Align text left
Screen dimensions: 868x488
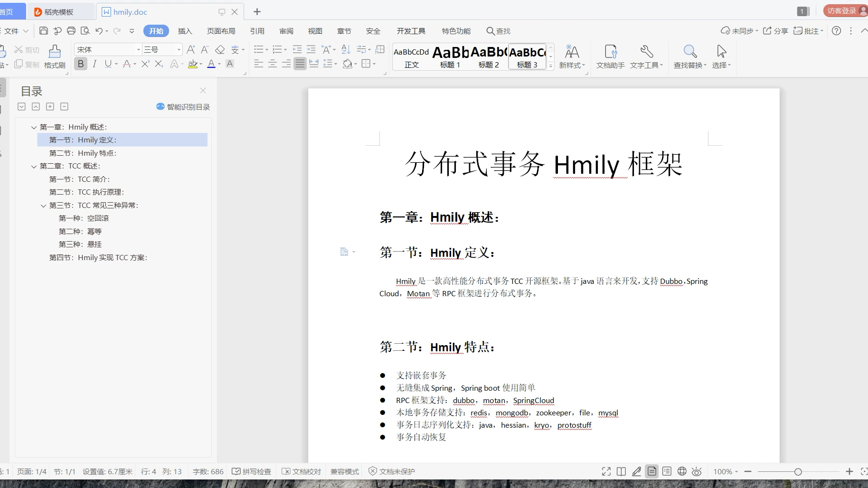tap(259, 64)
